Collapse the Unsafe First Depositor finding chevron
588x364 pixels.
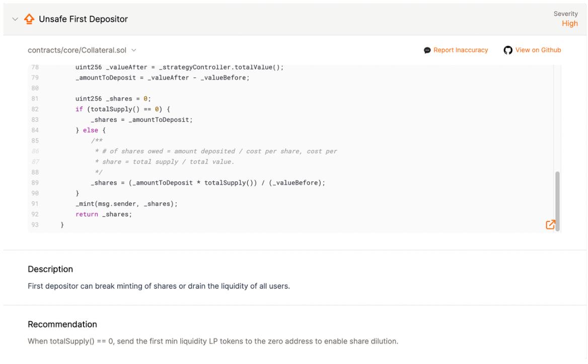click(x=15, y=19)
